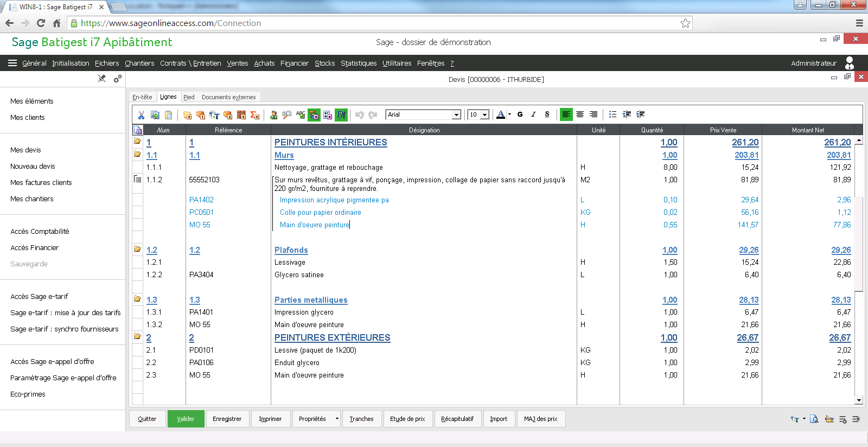Click the Cut scissors icon in toolbar

tap(141, 115)
